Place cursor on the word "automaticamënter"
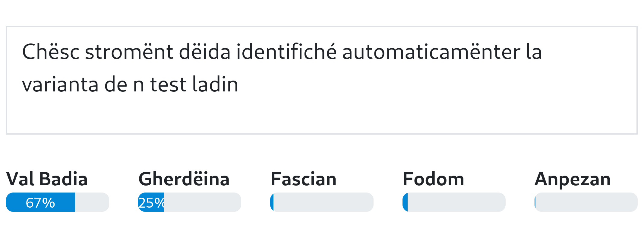644x239 pixels. pos(431,52)
